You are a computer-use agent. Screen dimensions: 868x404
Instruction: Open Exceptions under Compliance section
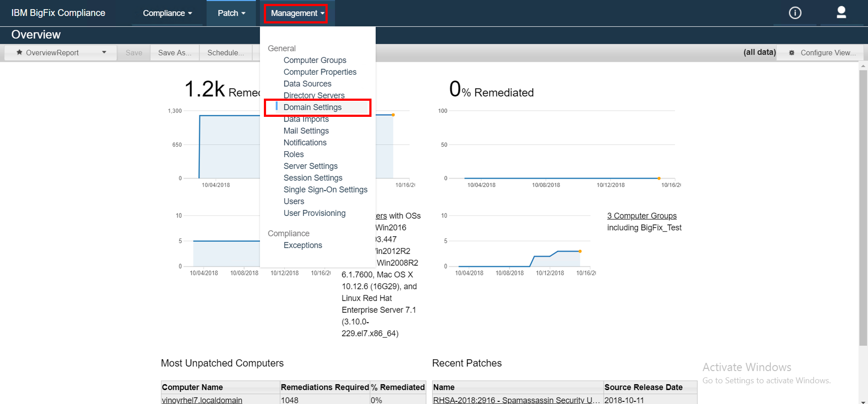click(303, 245)
